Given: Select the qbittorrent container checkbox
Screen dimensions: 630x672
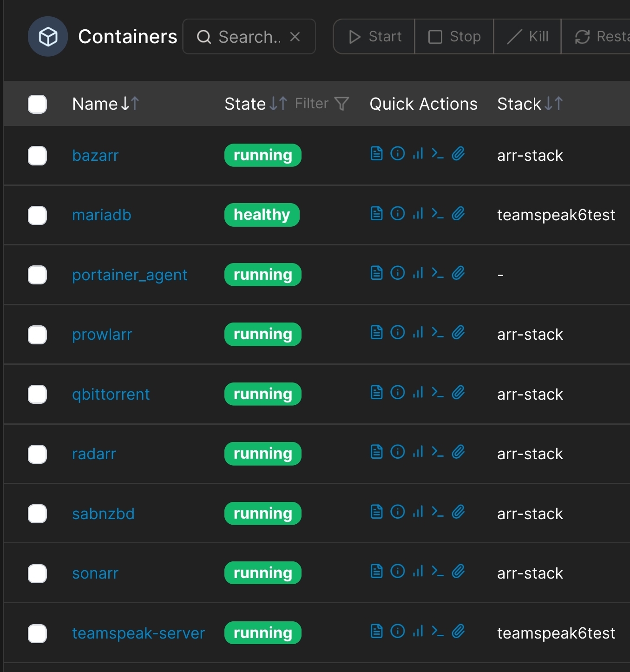Looking at the screenshot, I should [37, 394].
